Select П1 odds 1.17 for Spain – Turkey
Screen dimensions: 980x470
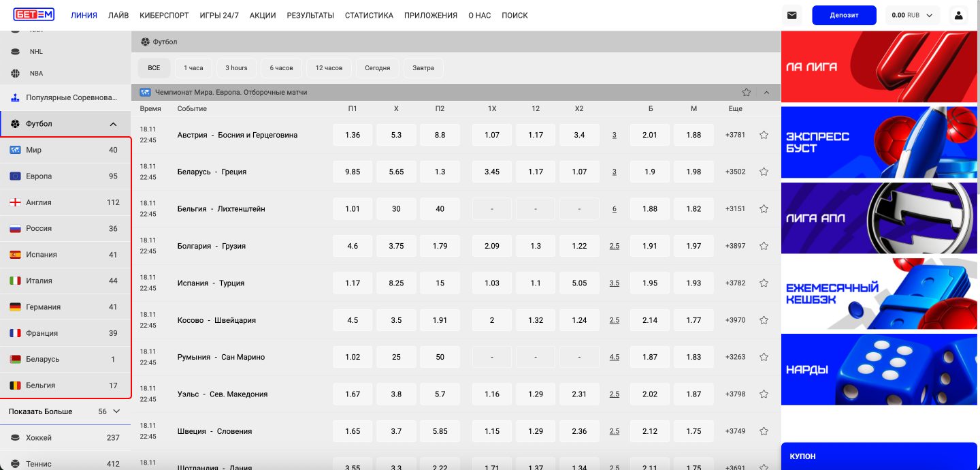353,283
